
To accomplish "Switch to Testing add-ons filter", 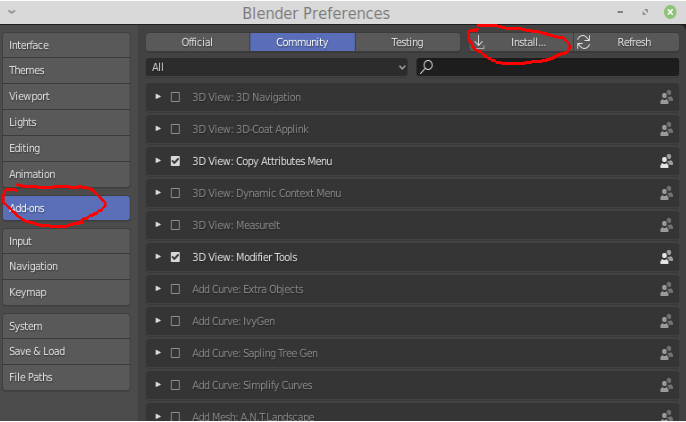I will (x=407, y=42).
